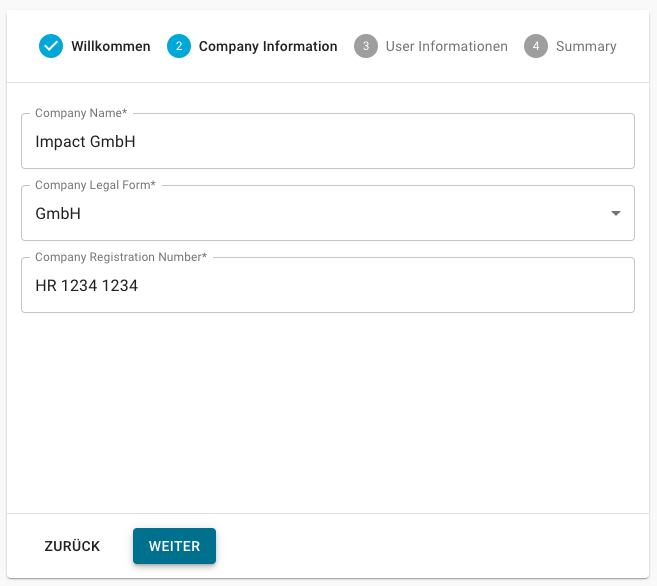The image size is (657, 586).
Task: Click the checkmark icon beside Willkommen
Action: [x=51, y=46]
